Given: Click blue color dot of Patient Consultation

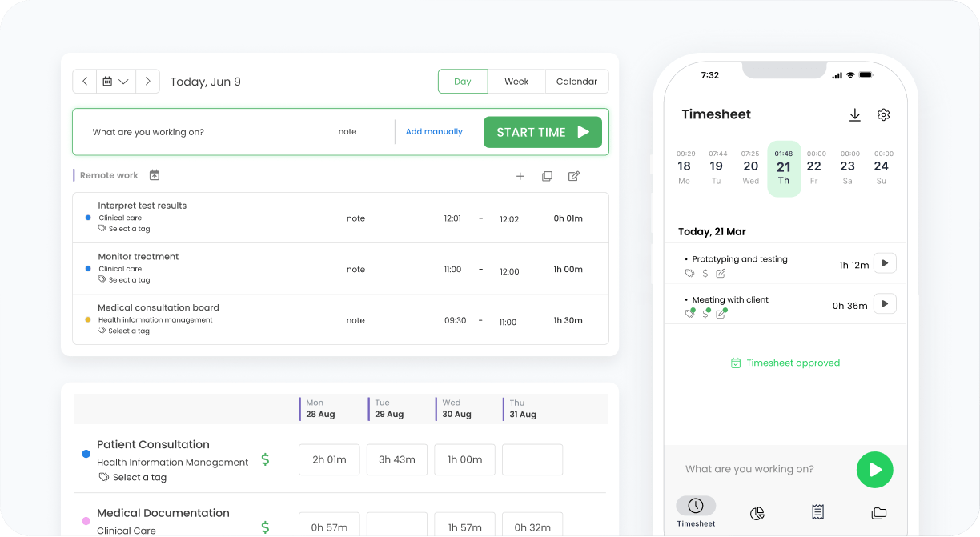Looking at the screenshot, I should click(x=86, y=454).
